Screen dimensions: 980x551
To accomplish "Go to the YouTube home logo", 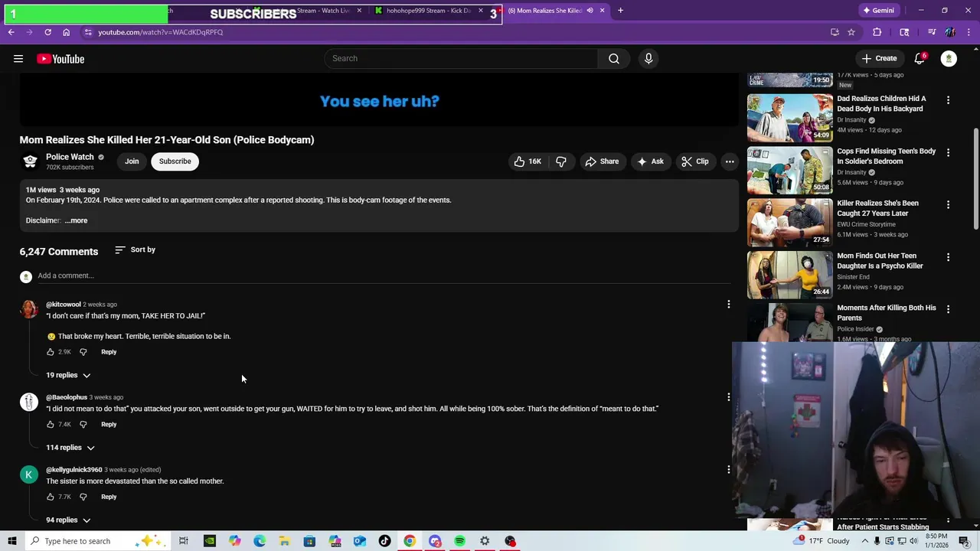I will click(x=60, y=59).
